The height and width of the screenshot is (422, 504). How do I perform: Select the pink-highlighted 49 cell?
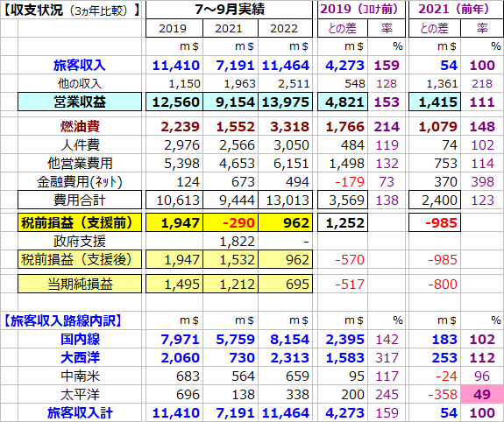[482, 394]
